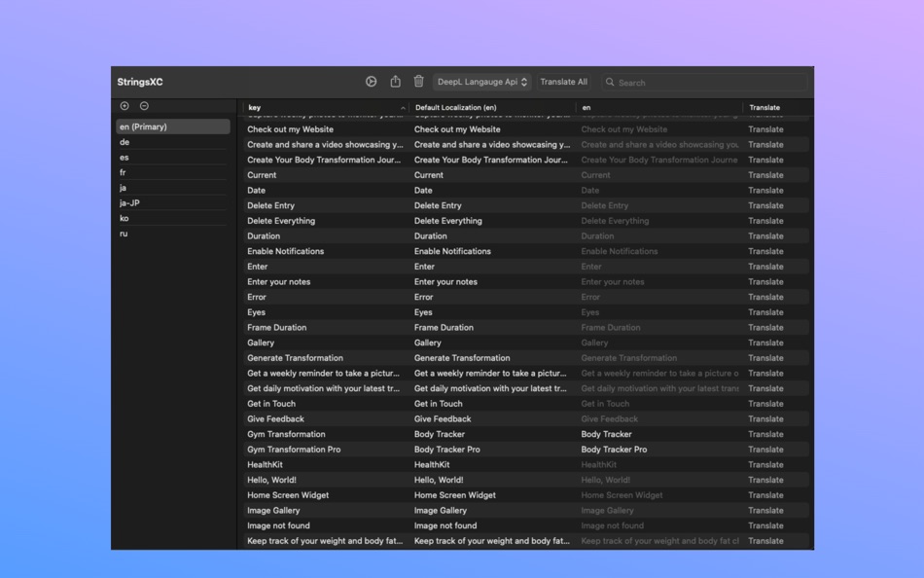This screenshot has width=924, height=578.
Task: Click the trash delete icon
Action: [x=418, y=82]
